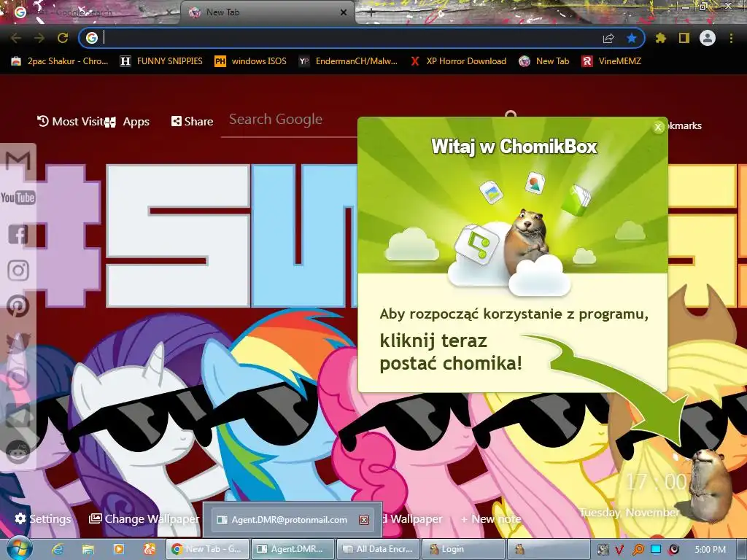
Task: Open the Telegram sidebar shortcut
Action: (x=18, y=415)
